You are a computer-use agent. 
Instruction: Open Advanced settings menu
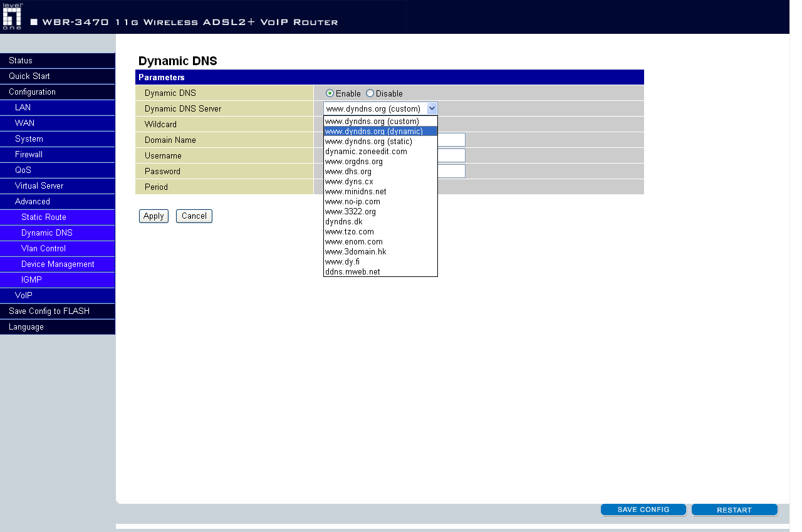click(x=58, y=201)
